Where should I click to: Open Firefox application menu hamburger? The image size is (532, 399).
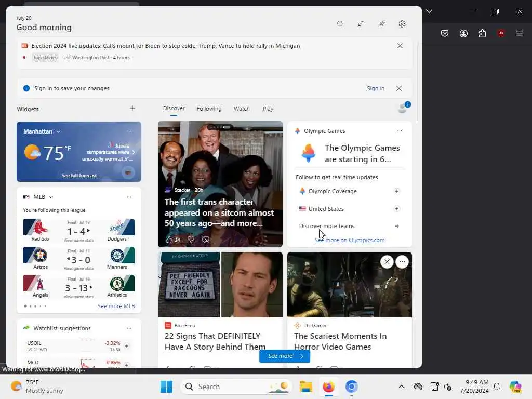pos(519,33)
